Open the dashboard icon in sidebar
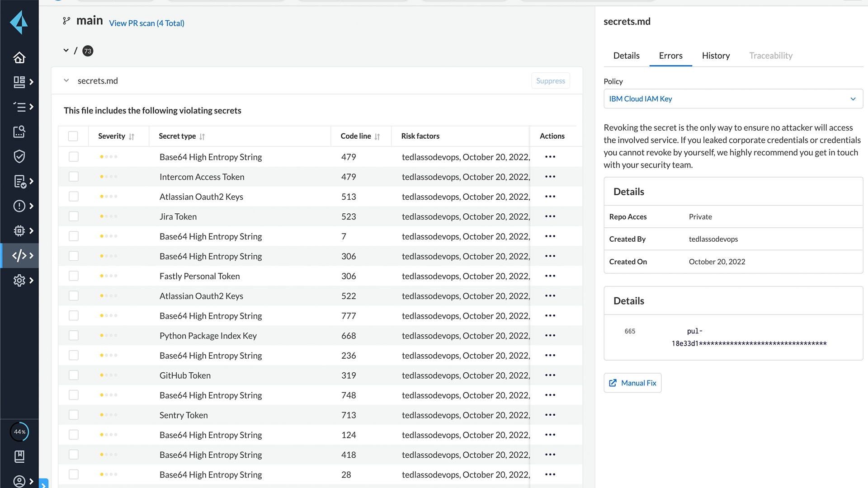This screenshot has width=868, height=488. [19, 82]
